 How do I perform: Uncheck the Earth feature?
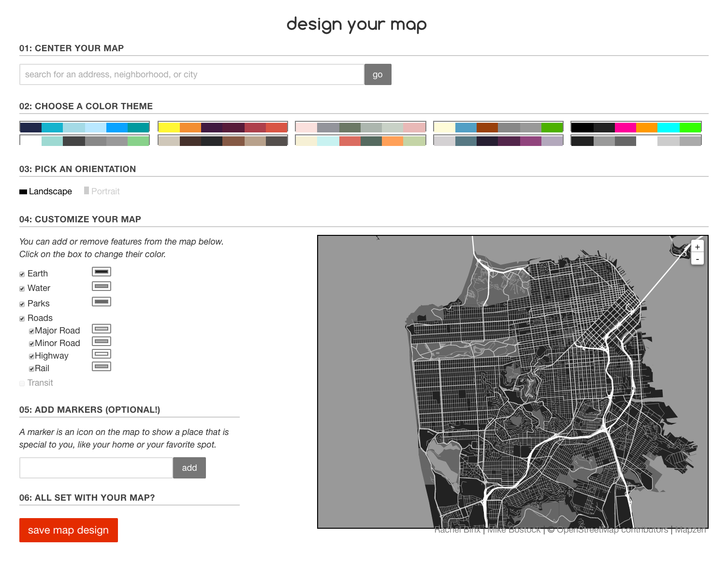tap(22, 274)
